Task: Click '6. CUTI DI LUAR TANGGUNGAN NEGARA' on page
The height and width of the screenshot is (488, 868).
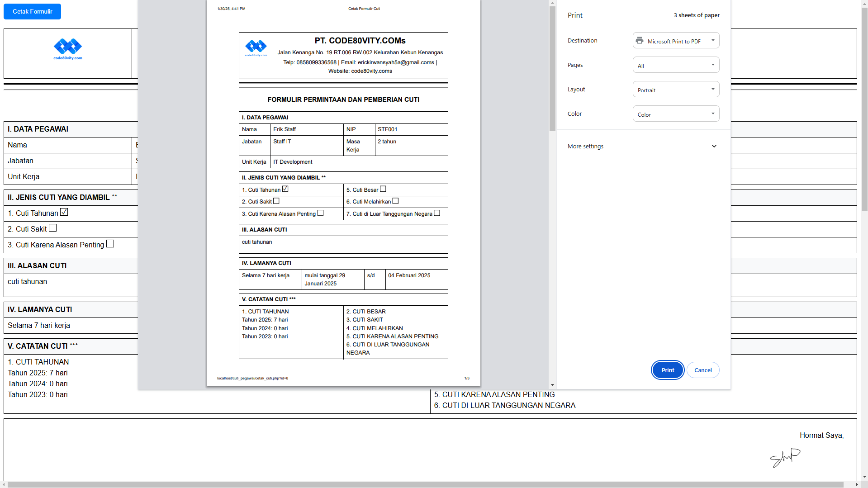Action: click(505, 405)
